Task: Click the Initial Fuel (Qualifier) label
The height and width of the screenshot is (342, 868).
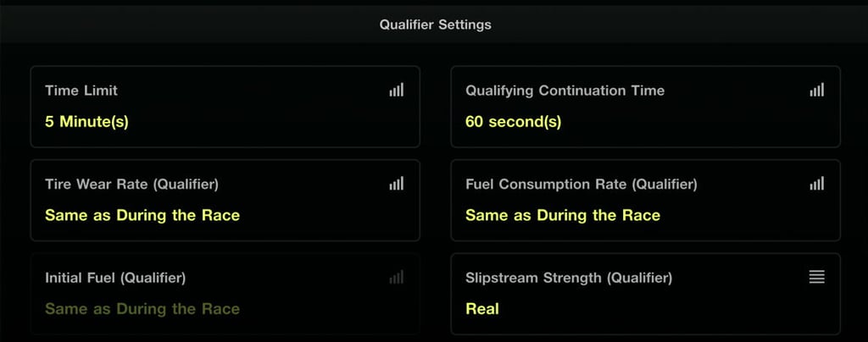Action: click(x=115, y=278)
